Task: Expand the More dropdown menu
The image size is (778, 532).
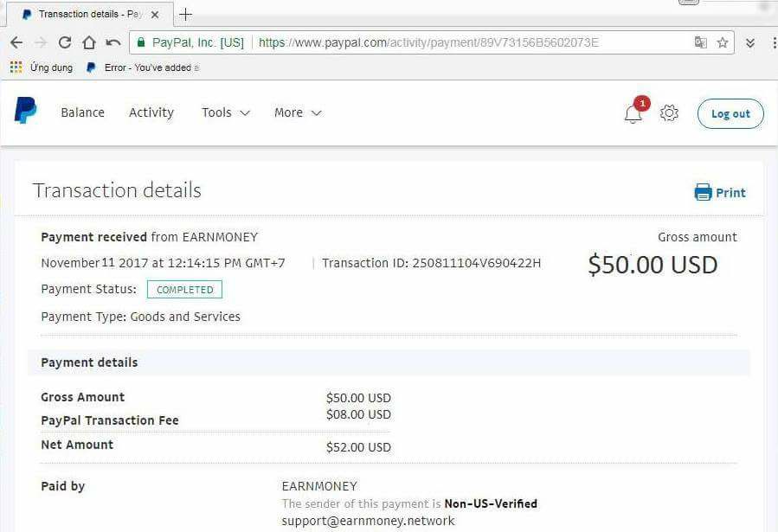Action: (x=297, y=112)
